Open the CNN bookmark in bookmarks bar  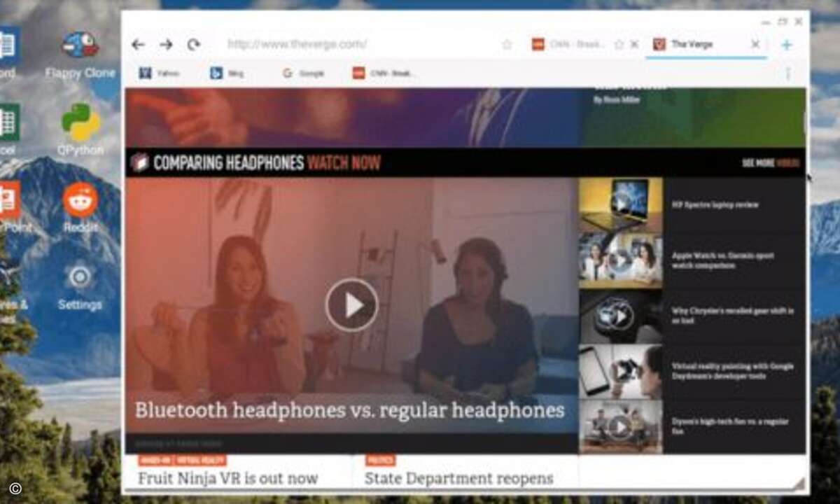[384, 73]
